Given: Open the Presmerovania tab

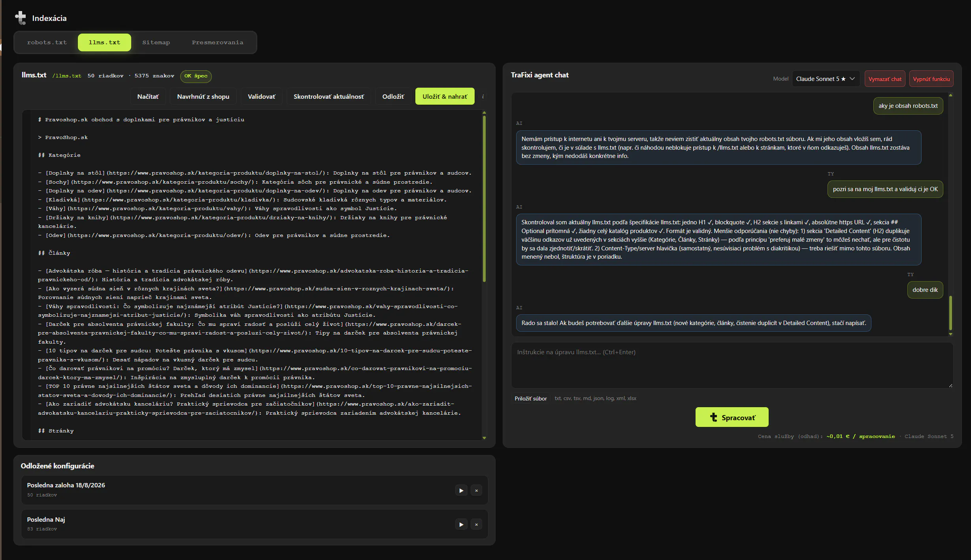Looking at the screenshot, I should pyautogui.click(x=217, y=42).
